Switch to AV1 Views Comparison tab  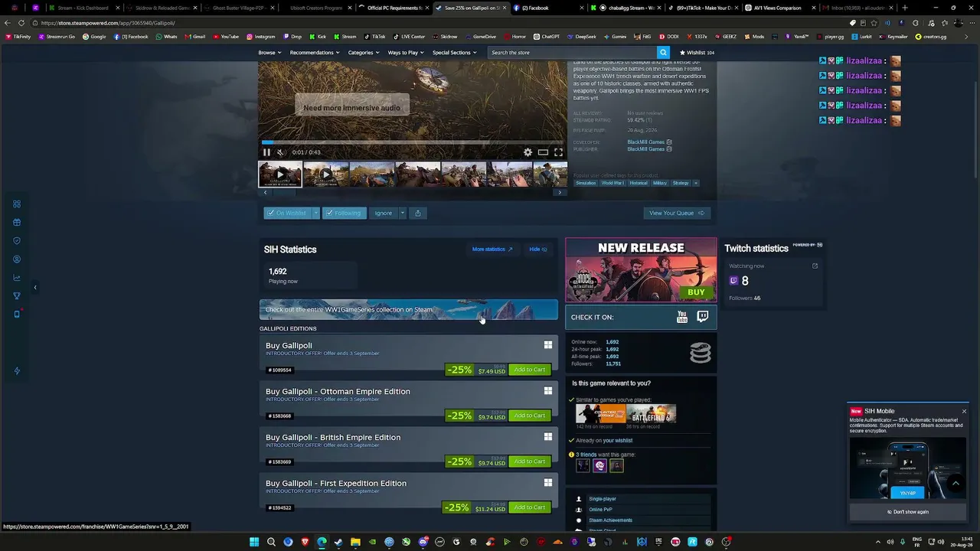pyautogui.click(x=778, y=8)
